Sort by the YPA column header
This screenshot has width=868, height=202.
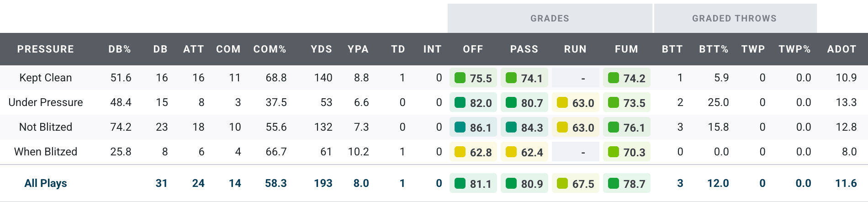[x=358, y=49]
